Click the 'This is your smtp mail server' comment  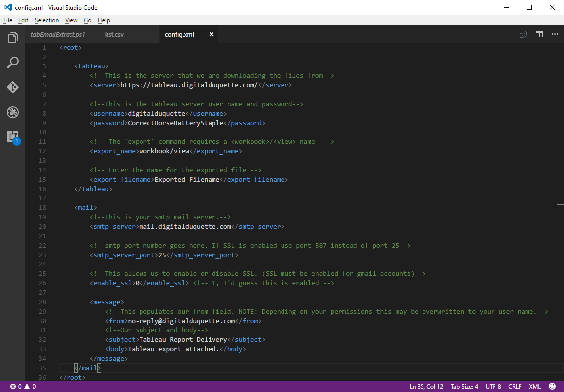pyautogui.click(x=160, y=217)
